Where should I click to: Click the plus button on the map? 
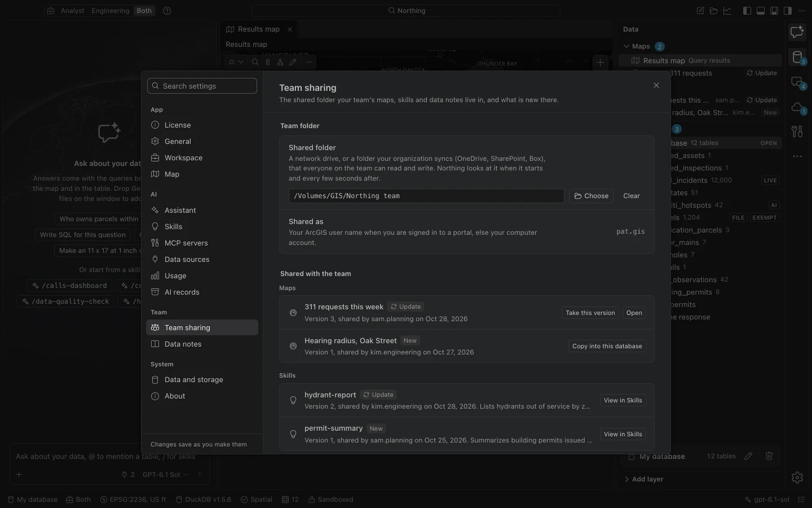pyautogui.click(x=600, y=63)
